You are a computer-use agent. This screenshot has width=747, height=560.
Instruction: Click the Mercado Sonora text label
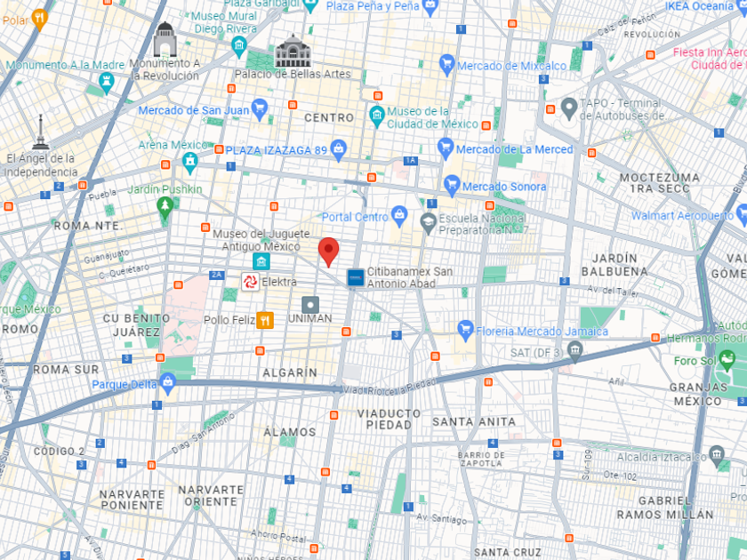pyautogui.click(x=504, y=187)
